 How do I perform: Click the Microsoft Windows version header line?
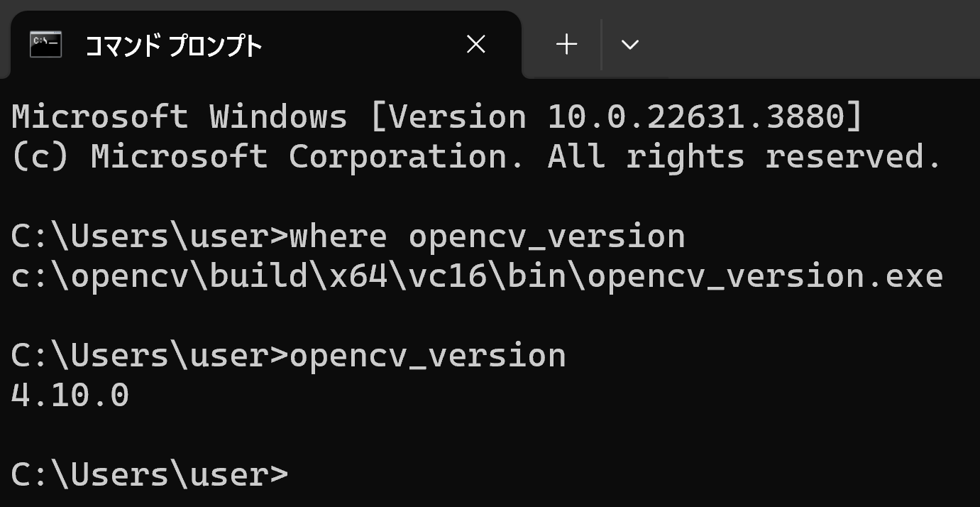point(437,117)
